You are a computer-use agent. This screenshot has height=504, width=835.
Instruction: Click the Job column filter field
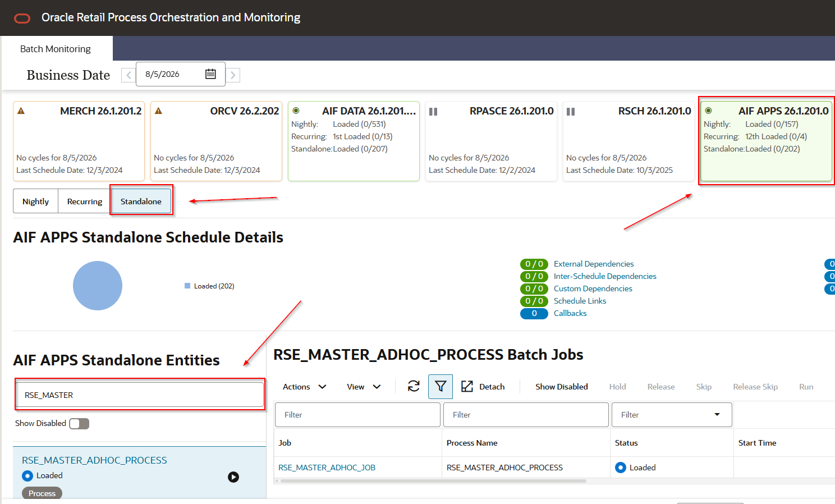[x=357, y=415]
